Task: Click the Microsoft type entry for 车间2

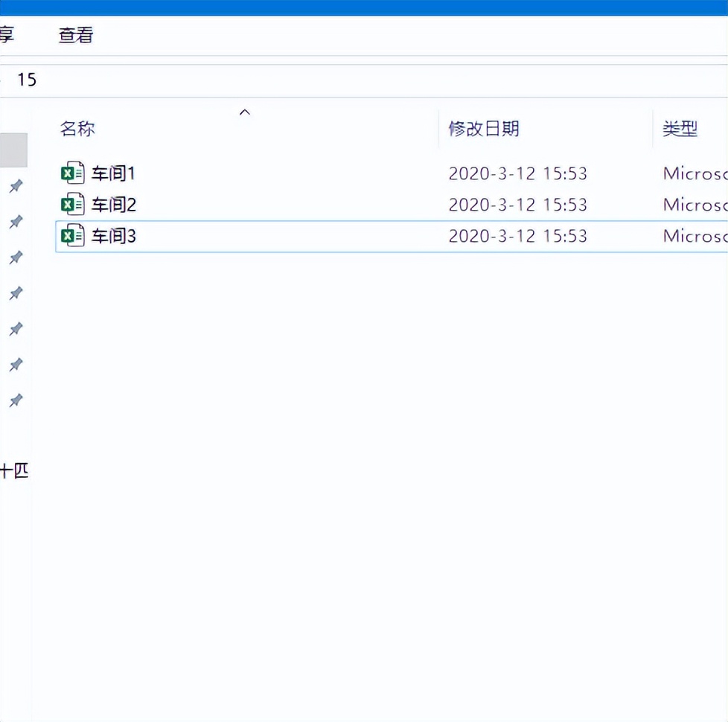Action: (694, 205)
